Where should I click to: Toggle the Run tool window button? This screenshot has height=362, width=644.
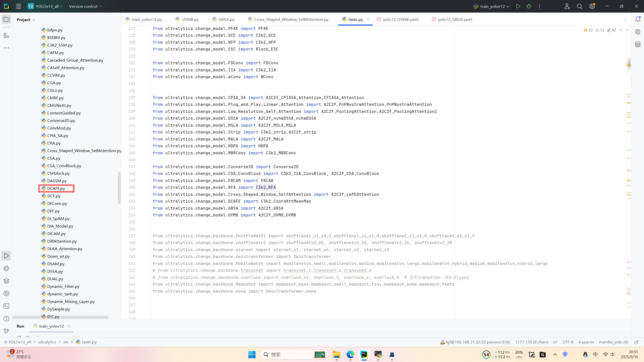point(6,256)
